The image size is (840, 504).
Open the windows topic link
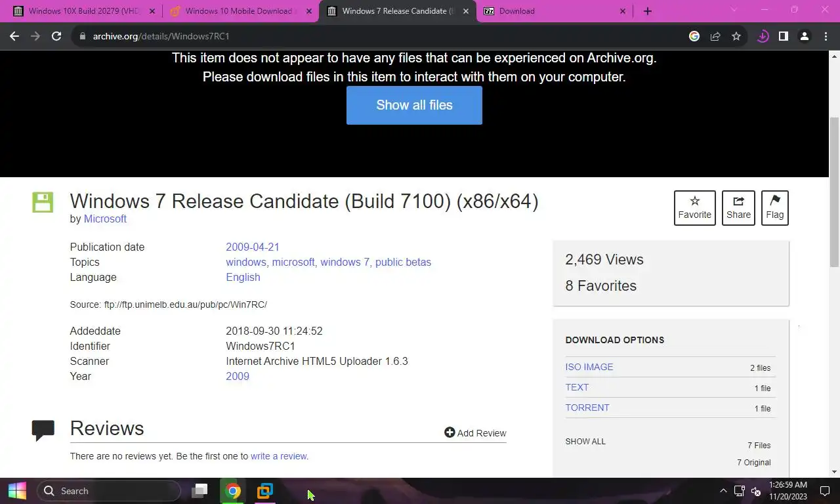(x=245, y=262)
